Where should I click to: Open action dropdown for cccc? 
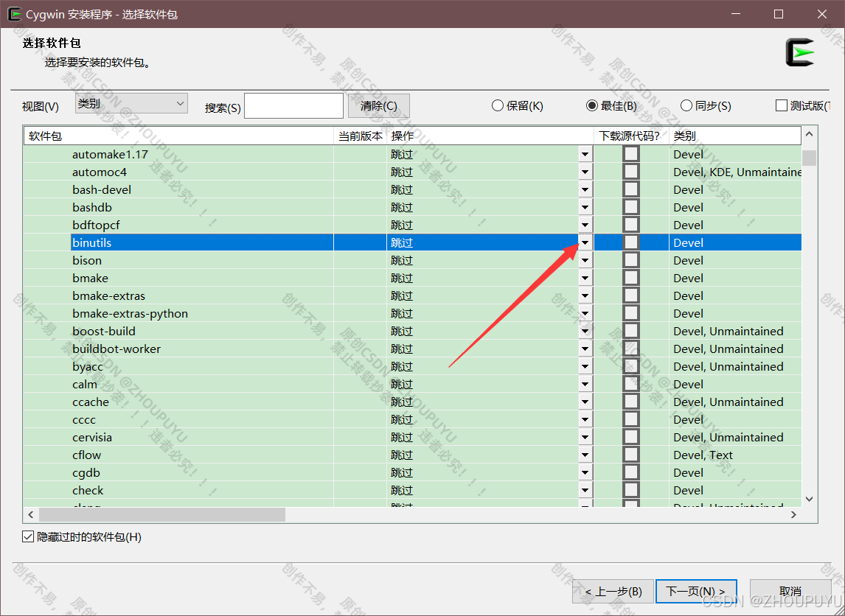(585, 419)
